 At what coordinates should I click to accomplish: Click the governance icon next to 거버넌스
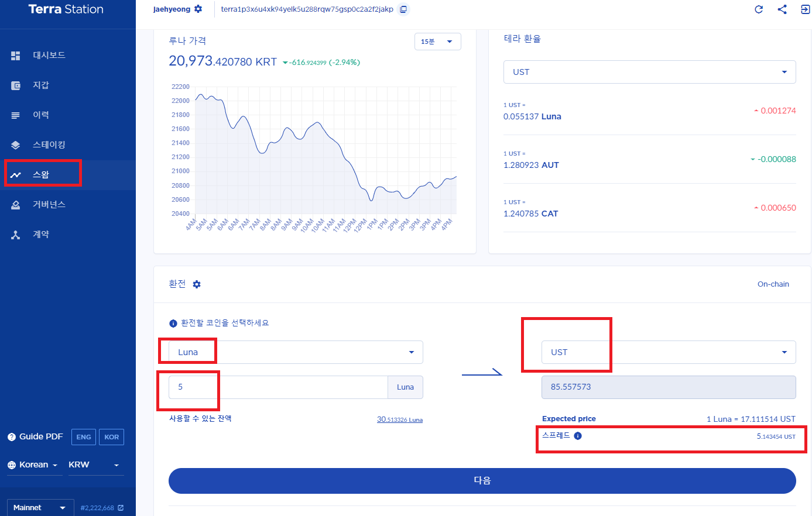point(16,205)
